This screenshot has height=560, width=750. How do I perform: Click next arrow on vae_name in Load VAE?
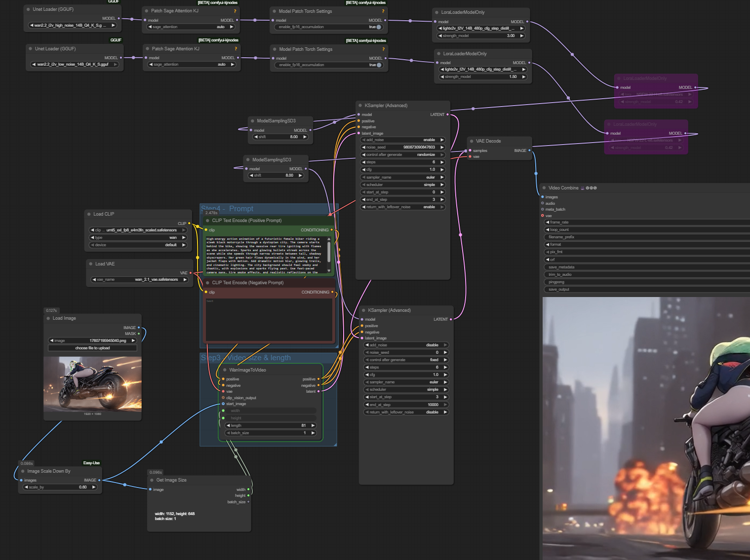[x=185, y=280]
